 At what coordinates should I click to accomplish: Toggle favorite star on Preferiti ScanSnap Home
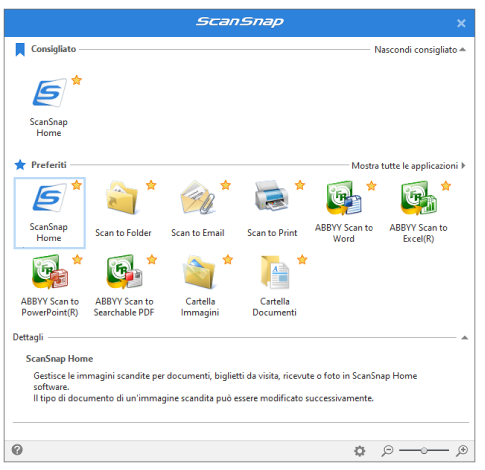coord(77,185)
